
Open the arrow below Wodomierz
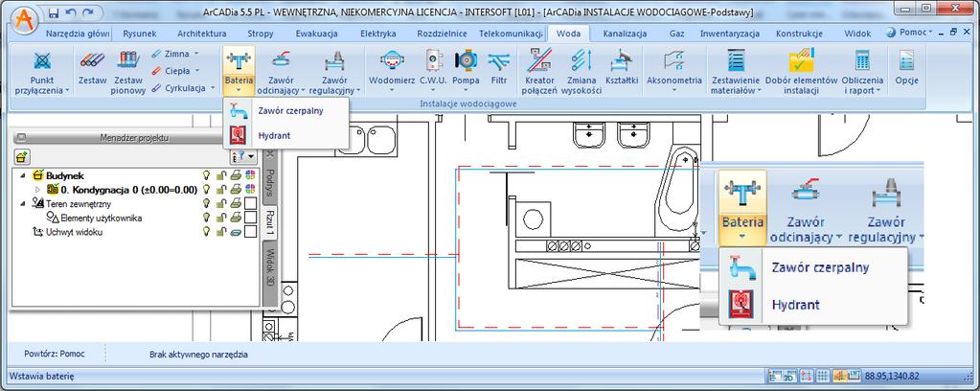click(x=393, y=91)
